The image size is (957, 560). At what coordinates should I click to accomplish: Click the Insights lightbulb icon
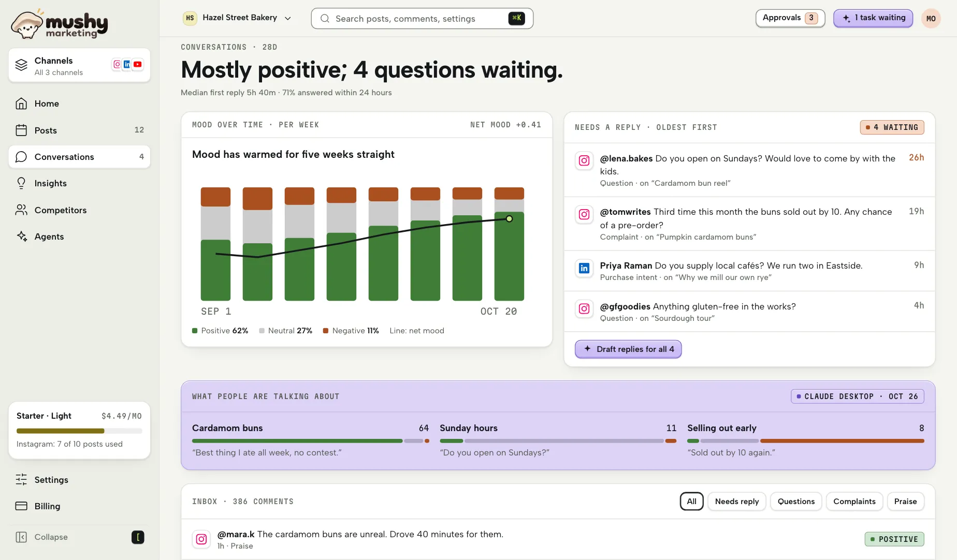pos(21,183)
